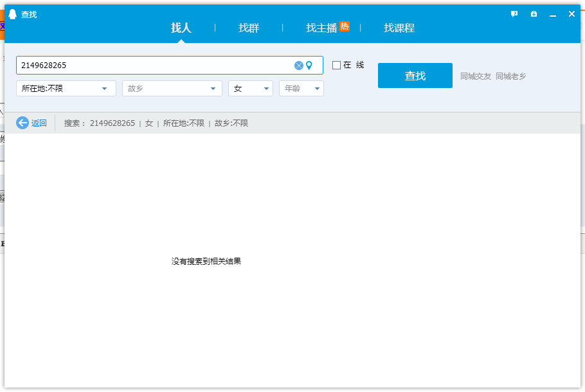This screenshot has width=585, height=392.
Task: Click the orange 热 hot badge
Action: [x=345, y=26]
